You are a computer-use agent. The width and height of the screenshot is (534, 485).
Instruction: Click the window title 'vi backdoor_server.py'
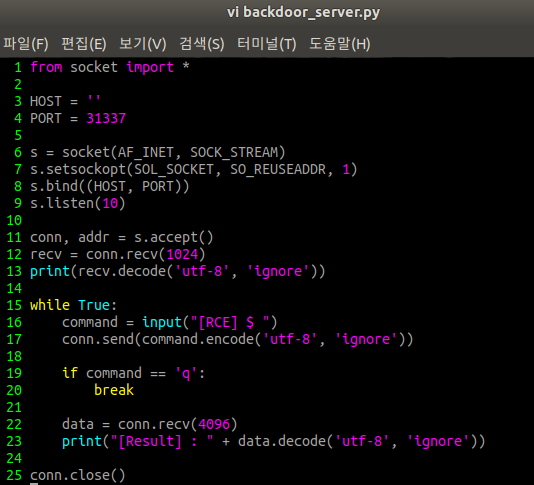(303, 13)
